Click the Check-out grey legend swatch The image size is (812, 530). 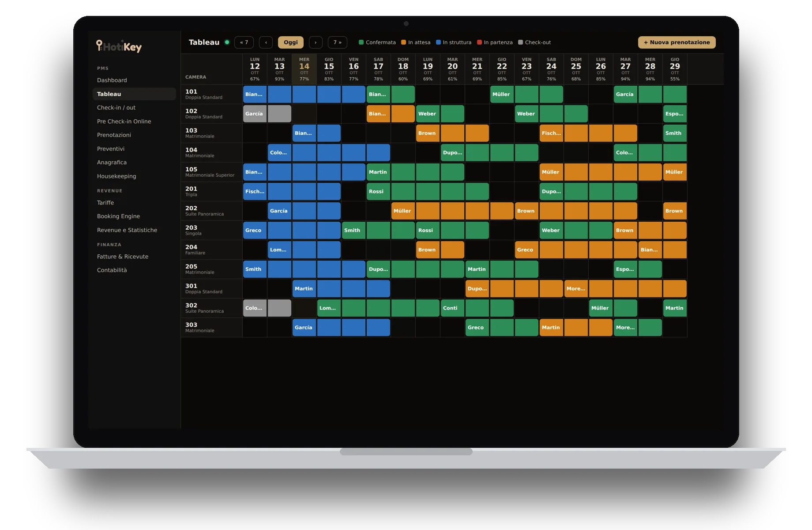[x=520, y=42]
